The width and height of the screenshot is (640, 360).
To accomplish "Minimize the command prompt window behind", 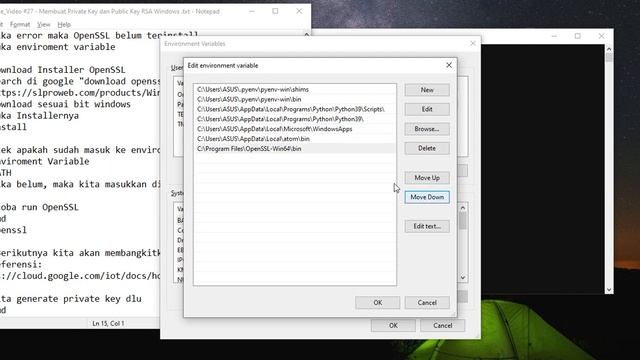I will click(x=554, y=36).
